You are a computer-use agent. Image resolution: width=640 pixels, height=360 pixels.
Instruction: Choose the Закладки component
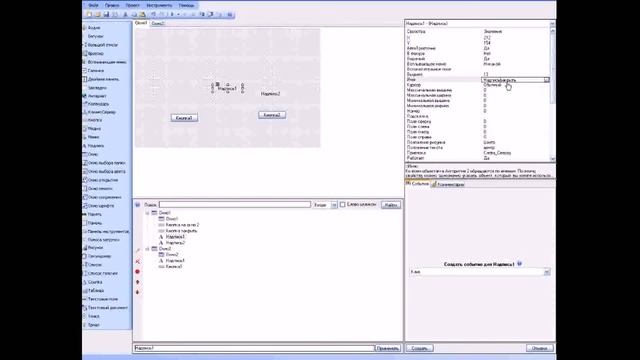[x=97, y=88]
